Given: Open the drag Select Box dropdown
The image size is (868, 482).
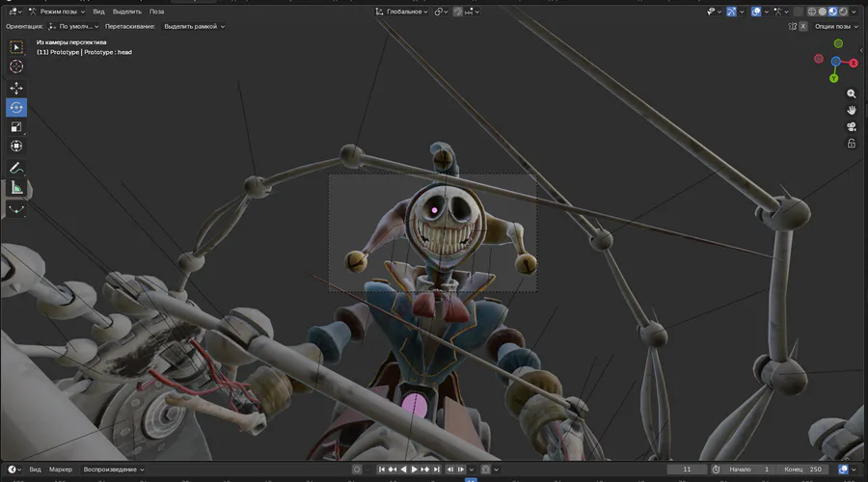Looking at the screenshot, I should coord(194,26).
